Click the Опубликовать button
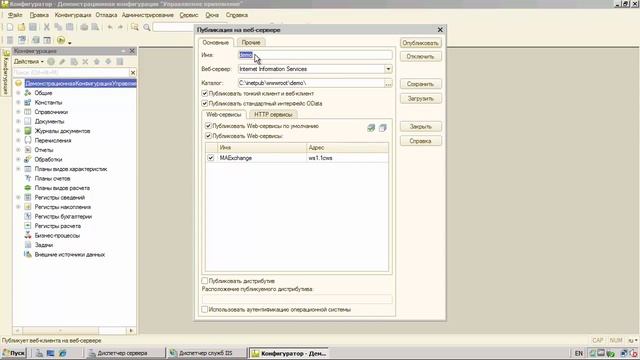The width and height of the screenshot is (640, 360). coord(420,43)
